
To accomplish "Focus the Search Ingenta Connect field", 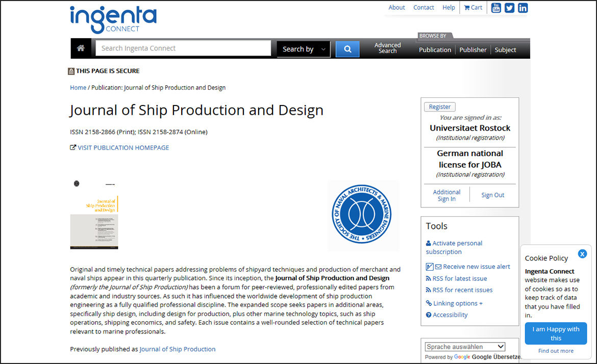I will 183,48.
